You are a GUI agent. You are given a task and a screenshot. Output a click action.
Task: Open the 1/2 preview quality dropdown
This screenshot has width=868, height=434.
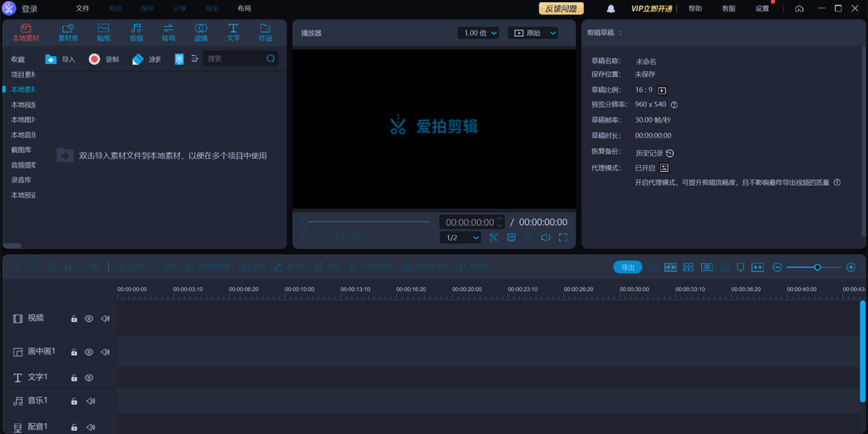460,237
